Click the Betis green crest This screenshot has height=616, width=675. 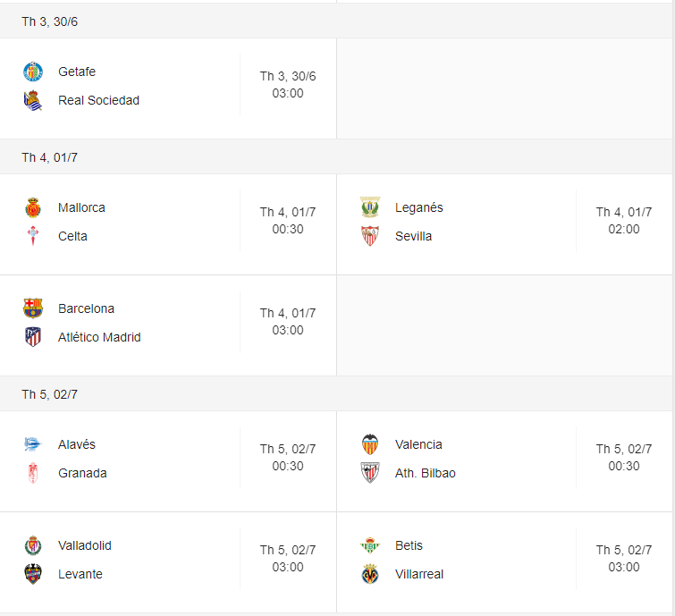[370, 545]
